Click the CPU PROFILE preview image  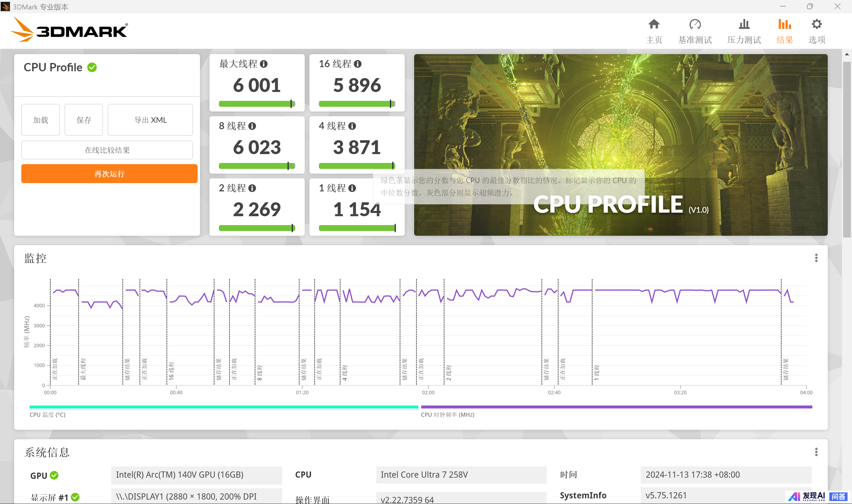click(621, 145)
